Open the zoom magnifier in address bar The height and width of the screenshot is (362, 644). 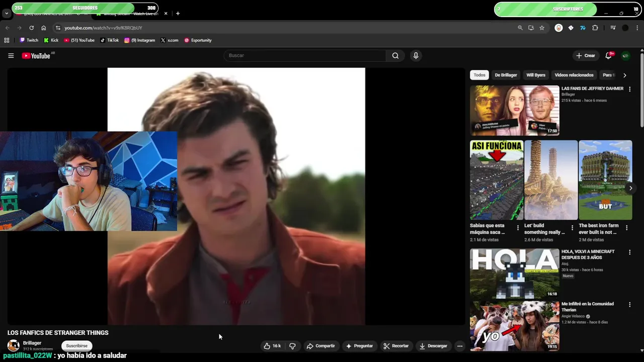pos(520,28)
